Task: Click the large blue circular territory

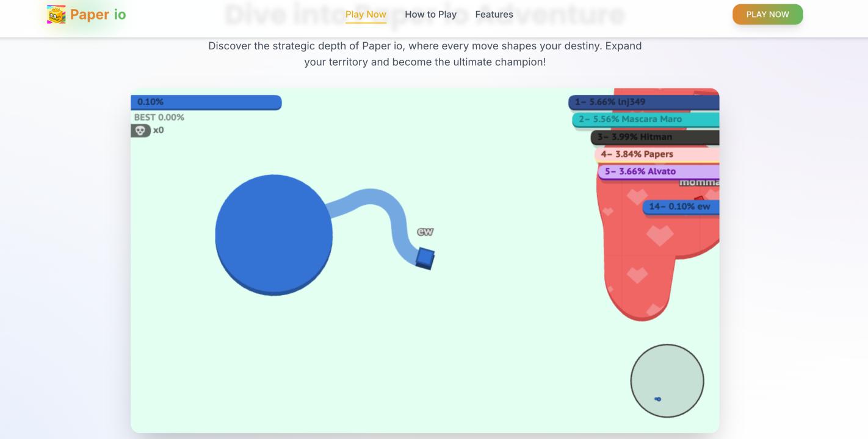Action: [273, 234]
